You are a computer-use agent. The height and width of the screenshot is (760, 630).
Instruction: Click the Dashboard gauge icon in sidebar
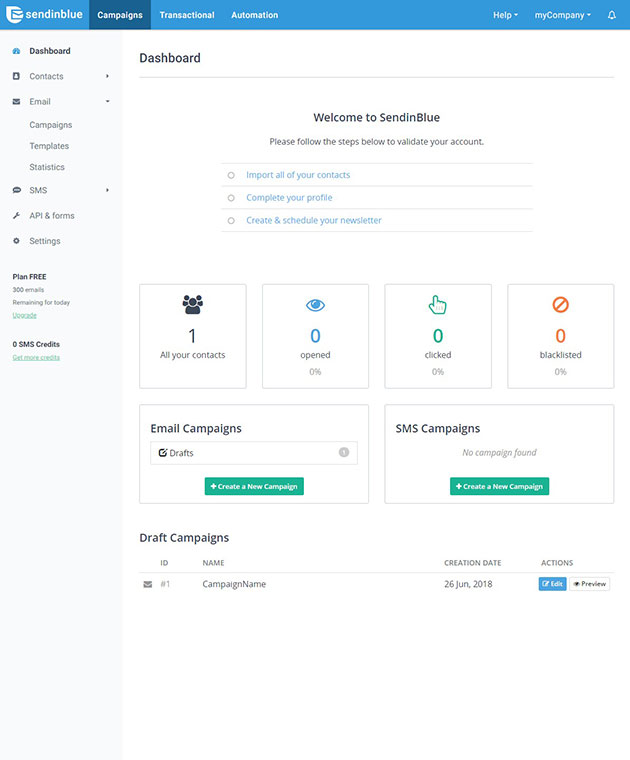pos(16,51)
